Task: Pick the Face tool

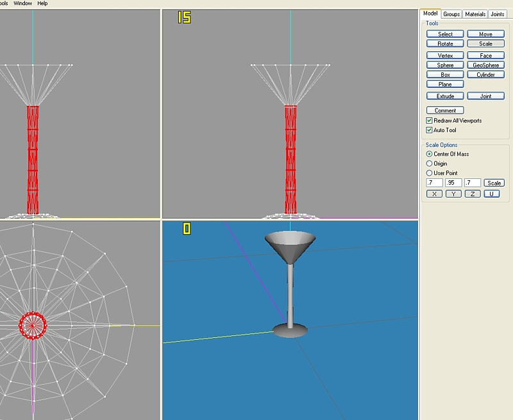Action: 485,56
